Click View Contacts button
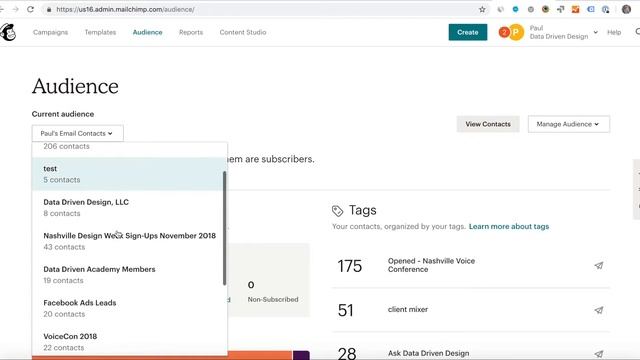This screenshot has height=360, width=640. coord(488,124)
